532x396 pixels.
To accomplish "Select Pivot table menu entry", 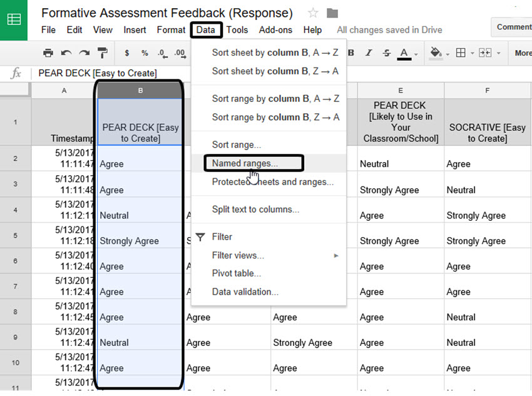I will click(x=237, y=273).
